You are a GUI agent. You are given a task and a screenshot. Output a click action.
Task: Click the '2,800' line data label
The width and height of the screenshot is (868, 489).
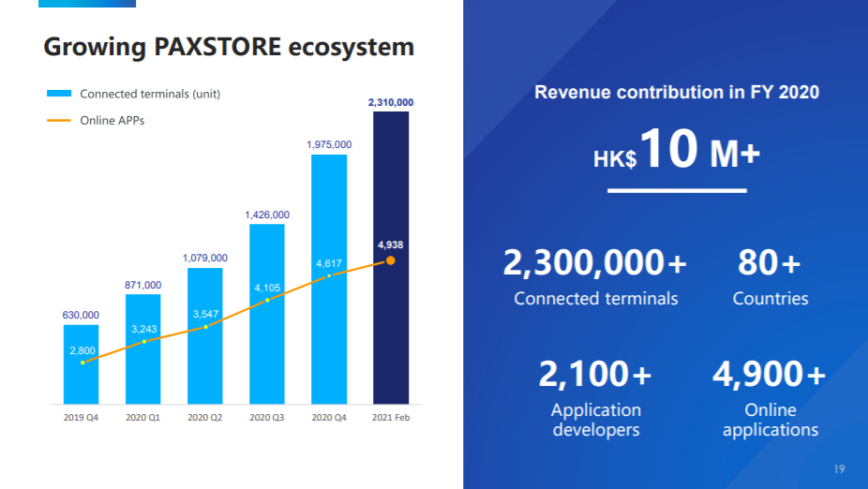pos(82,350)
